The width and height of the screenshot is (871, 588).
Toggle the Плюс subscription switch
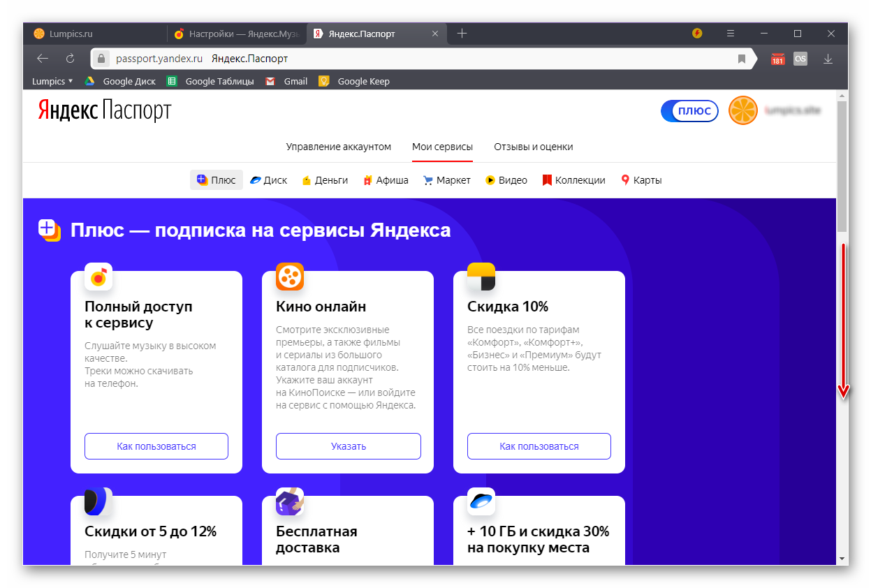(x=689, y=110)
